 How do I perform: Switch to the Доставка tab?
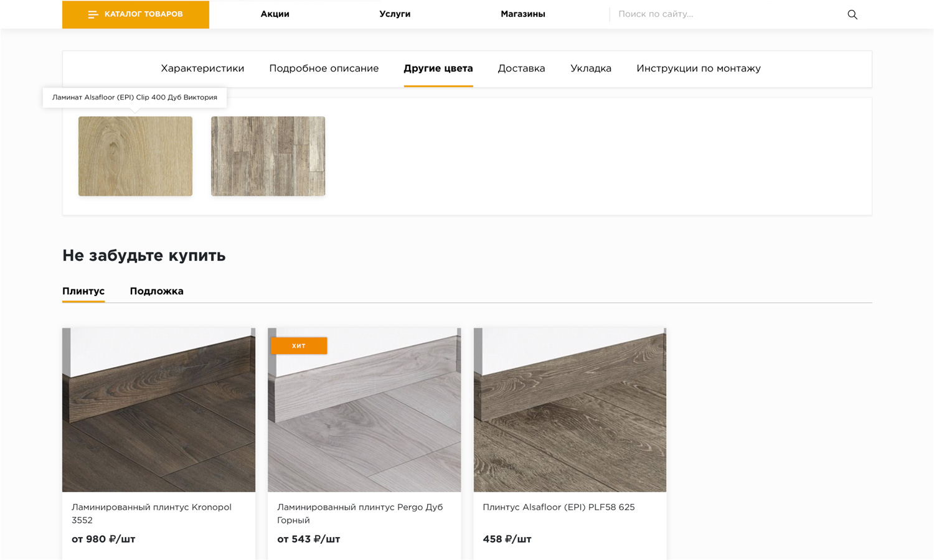click(521, 68)
